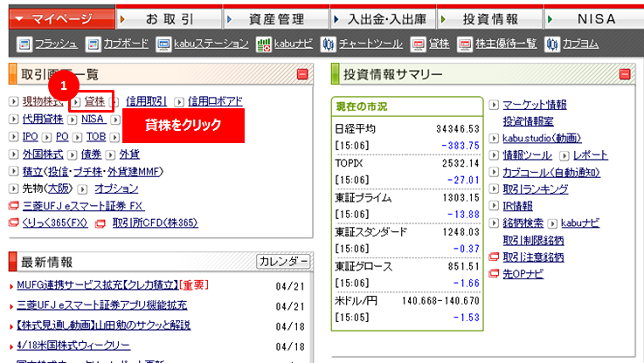This screenshot has width=644, height=363.
Task: Open the TOB link
Action: (x=96, y=136)
